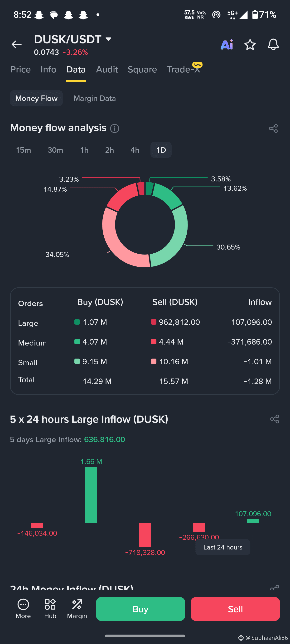Open the Square tab
Viewport: 290px width, 644px height.
click(x=142, y=70)
